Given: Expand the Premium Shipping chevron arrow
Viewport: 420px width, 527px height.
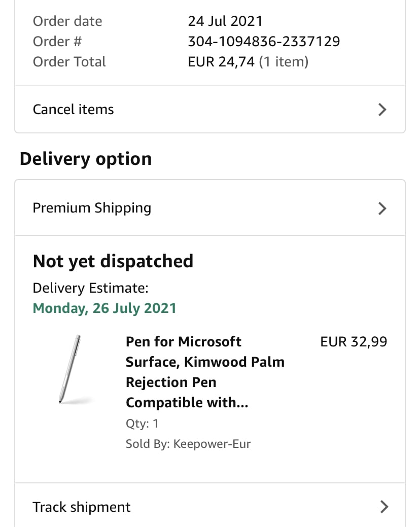Looking at the screenshot, I should tap(382, 208).
